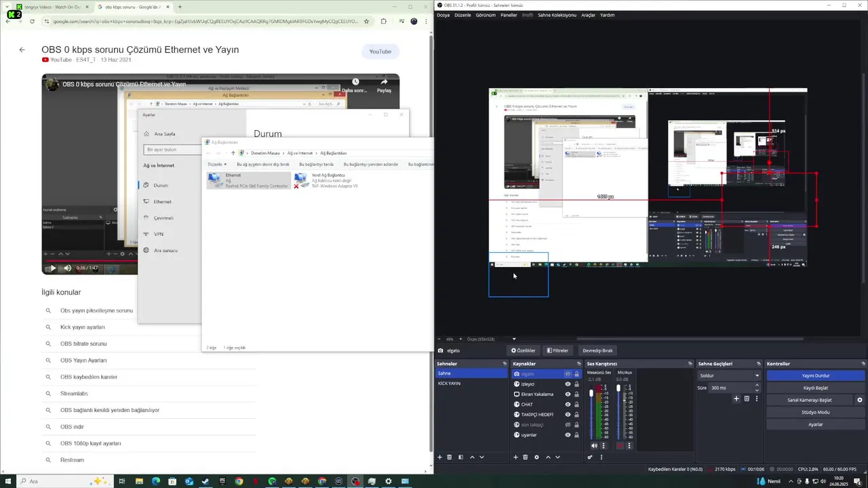868x488 pixels.
Task: Open the Dosya menu in OBS
Action: 443,15
